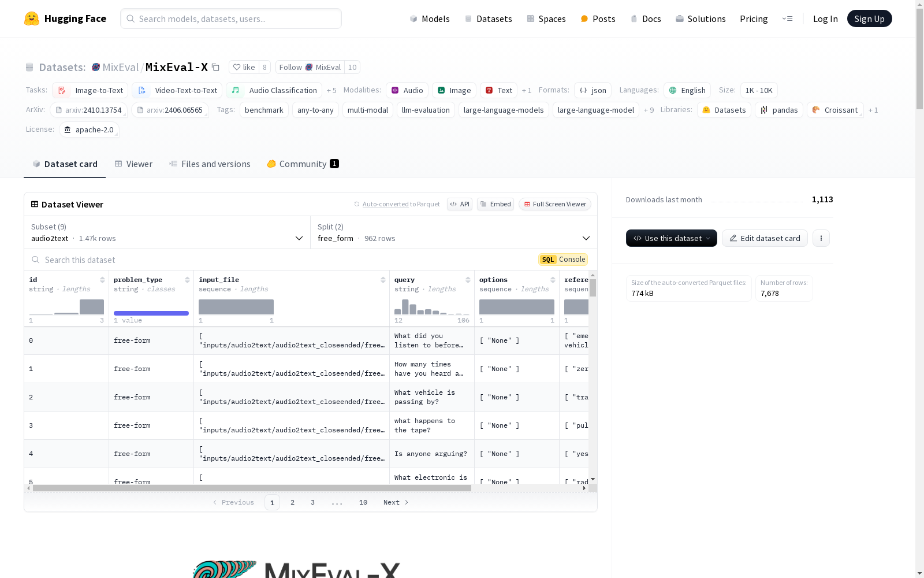Sort the id column
Image resolution: width=924 pixels, height=578 pixels.
click(102, 280)
